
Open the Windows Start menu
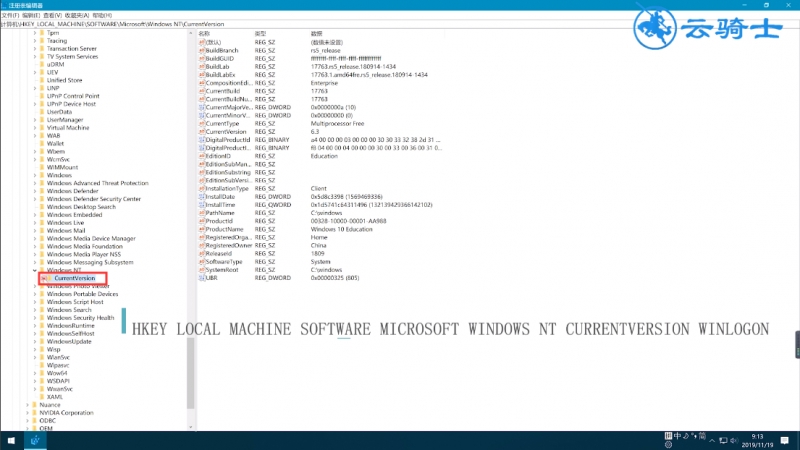tap(11, 440)
